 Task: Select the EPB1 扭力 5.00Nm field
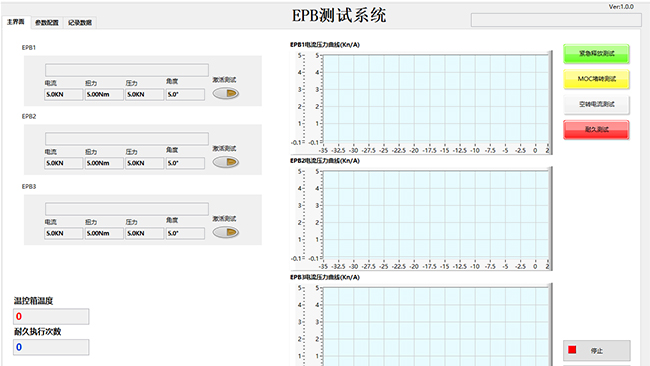click(x=104, y=95)
